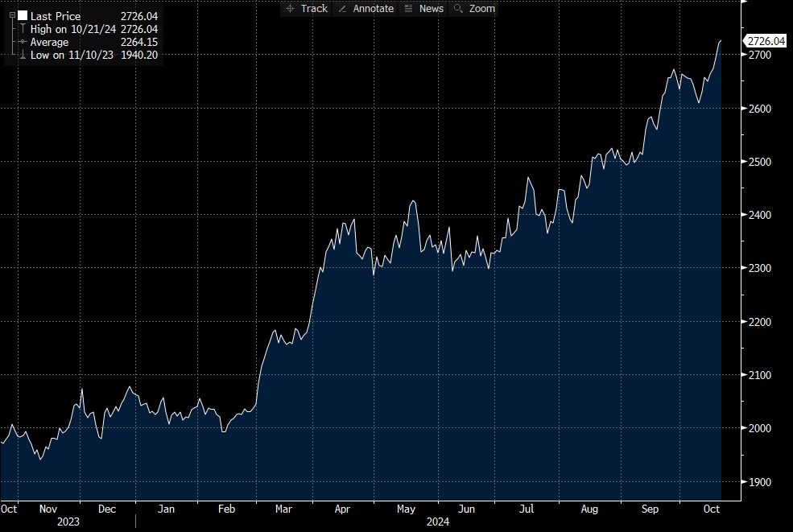Activate the Zoom tool
793x532 pixels.
482,9
